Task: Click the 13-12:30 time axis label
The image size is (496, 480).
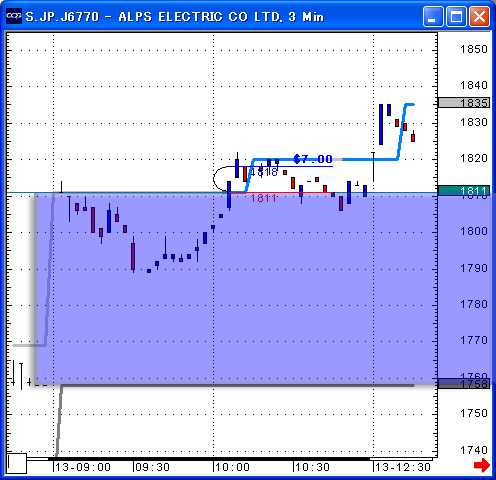Action: 403,467
